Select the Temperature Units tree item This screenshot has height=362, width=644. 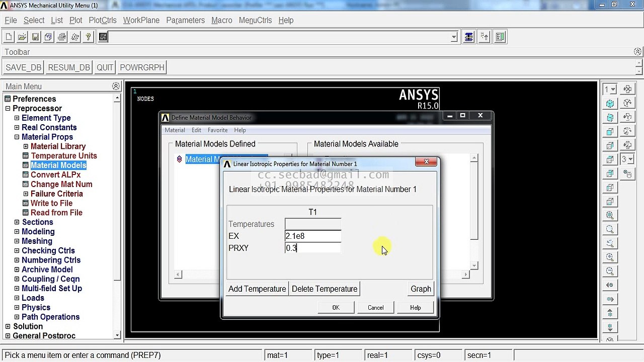64,156
